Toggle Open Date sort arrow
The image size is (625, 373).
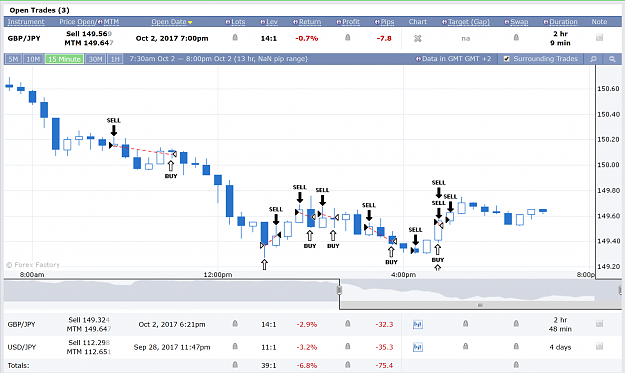point(190,22)
